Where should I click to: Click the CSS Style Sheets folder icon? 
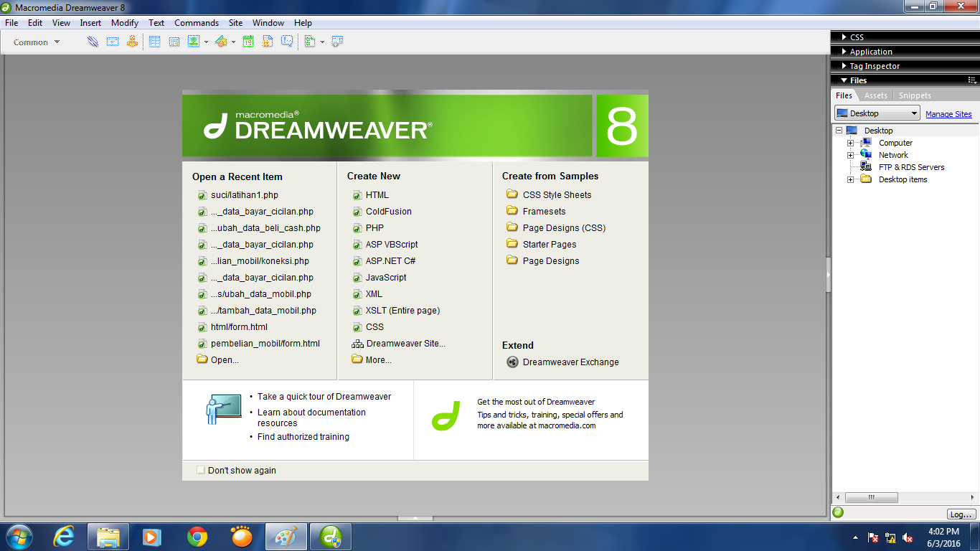(512, 194)
